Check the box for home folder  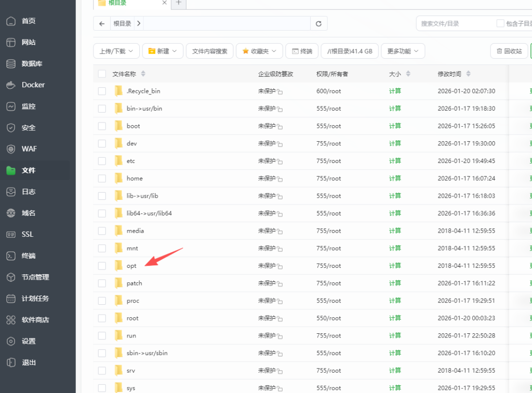coord(102,179)
